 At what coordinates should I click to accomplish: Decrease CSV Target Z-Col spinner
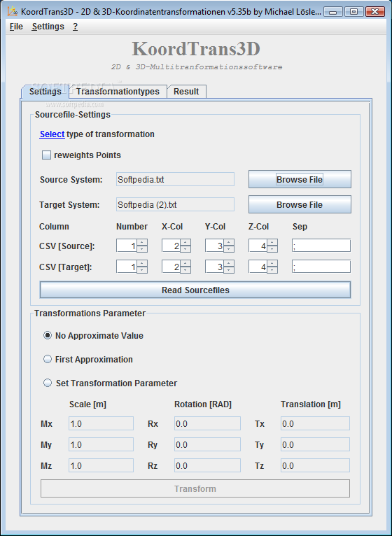point(272,270)
